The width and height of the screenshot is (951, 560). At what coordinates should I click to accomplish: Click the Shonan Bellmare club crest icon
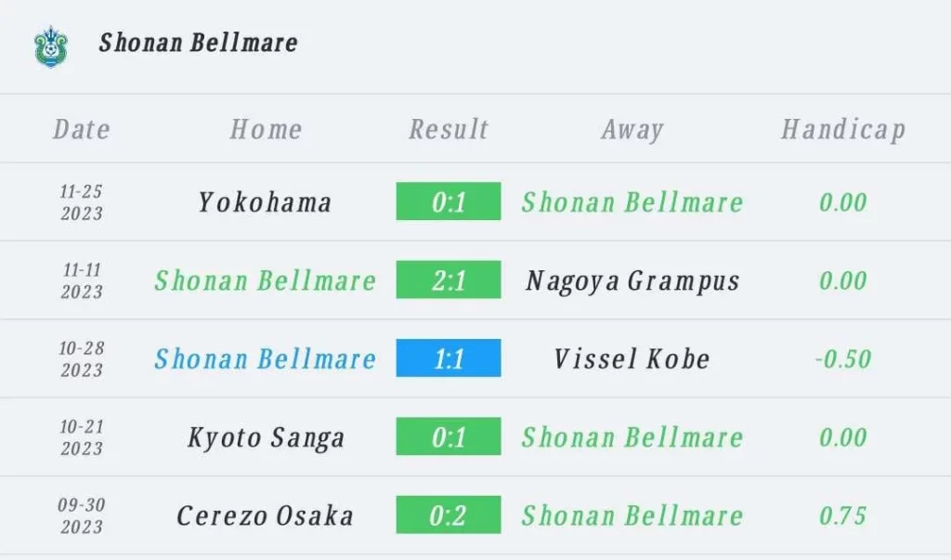[51, 46]
